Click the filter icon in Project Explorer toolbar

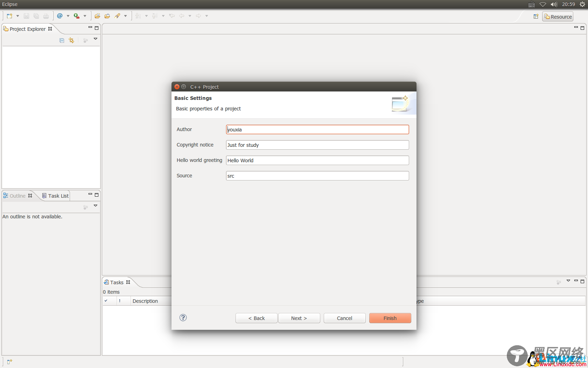tap(85, 40)
